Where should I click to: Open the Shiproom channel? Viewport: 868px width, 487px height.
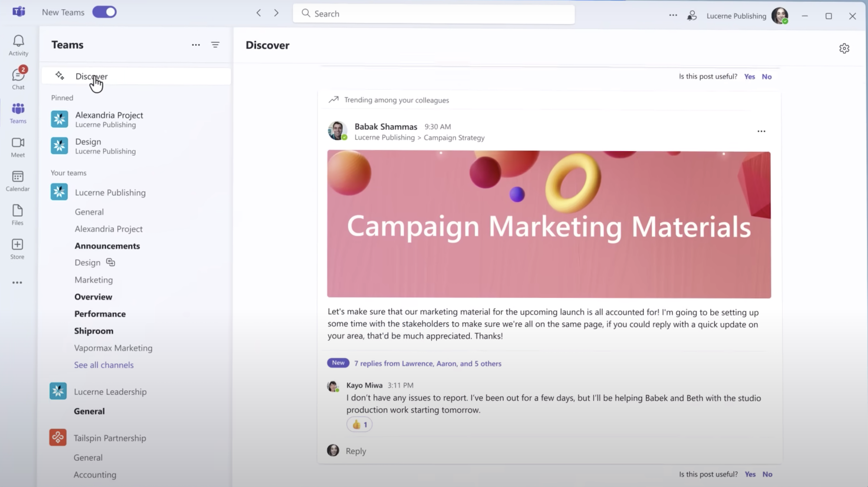(93, 331)
